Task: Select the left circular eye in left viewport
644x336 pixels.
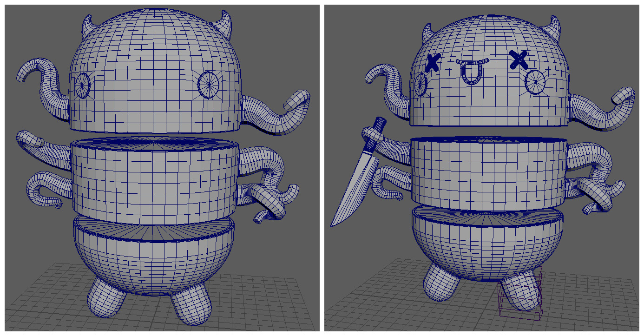Action: (x=82, y=86)
